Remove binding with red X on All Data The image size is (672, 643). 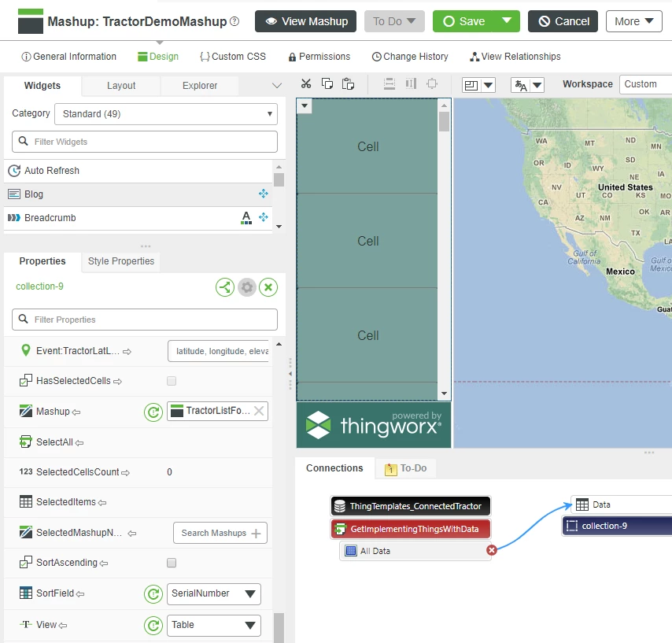[492, 550]
